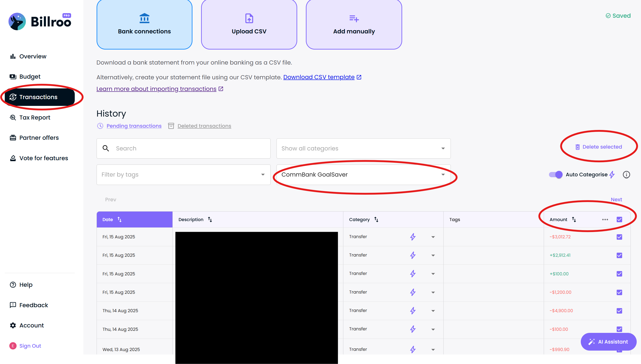Click the Tax Report magnifier icon
Viewport: 641px width, 364px height.
[13, 117]
